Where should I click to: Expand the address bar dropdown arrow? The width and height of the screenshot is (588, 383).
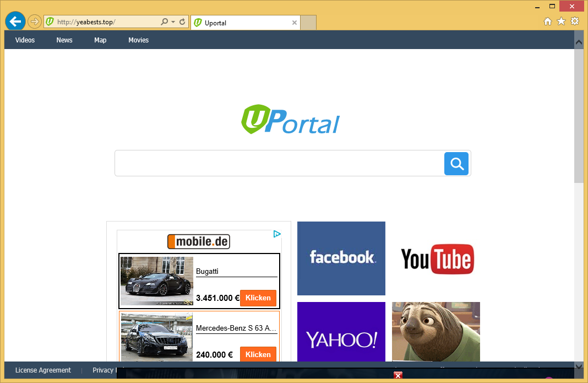click(173, 22)
